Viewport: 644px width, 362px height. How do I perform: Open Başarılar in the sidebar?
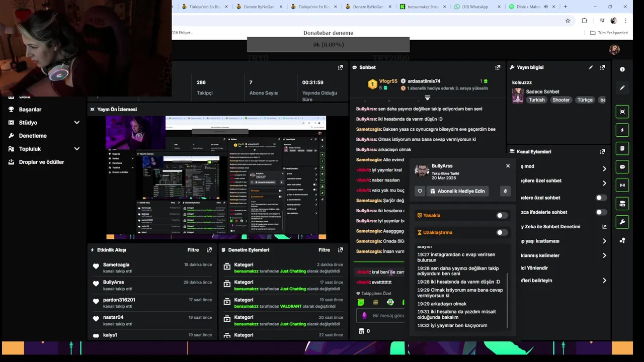tap(30, 110)
